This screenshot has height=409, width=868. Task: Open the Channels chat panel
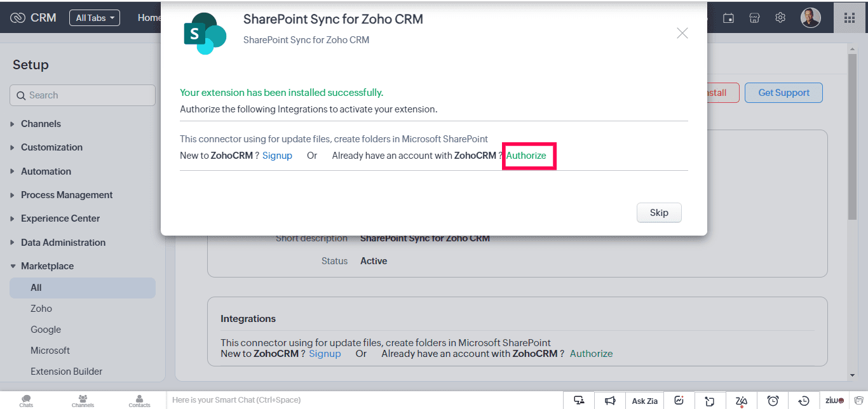(83, 401)
